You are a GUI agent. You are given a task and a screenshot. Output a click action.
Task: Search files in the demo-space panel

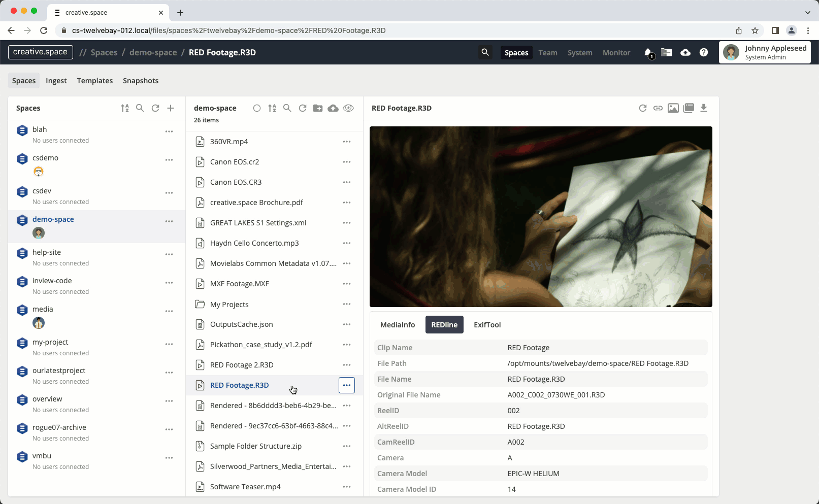click(287, 108)
